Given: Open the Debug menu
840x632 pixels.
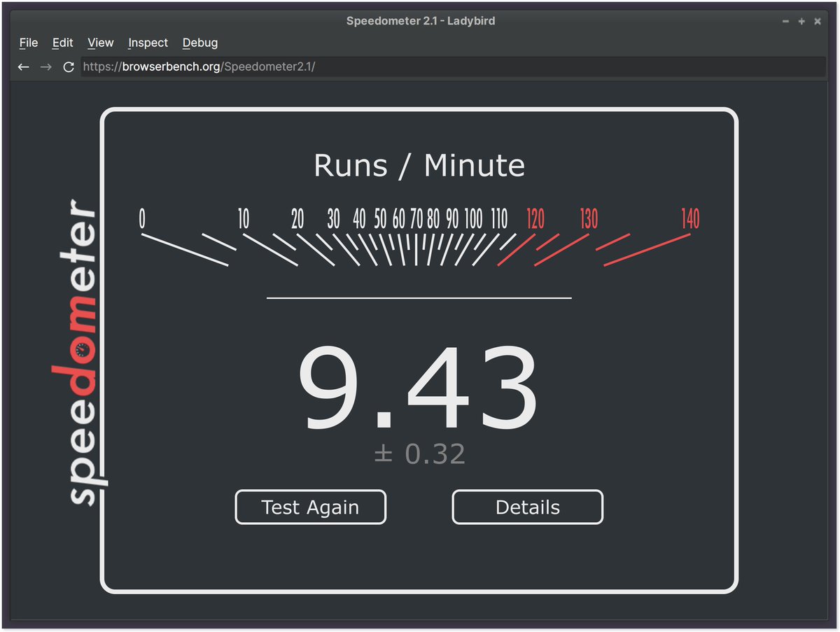Looking at the screenshot, I should [200, 43].
